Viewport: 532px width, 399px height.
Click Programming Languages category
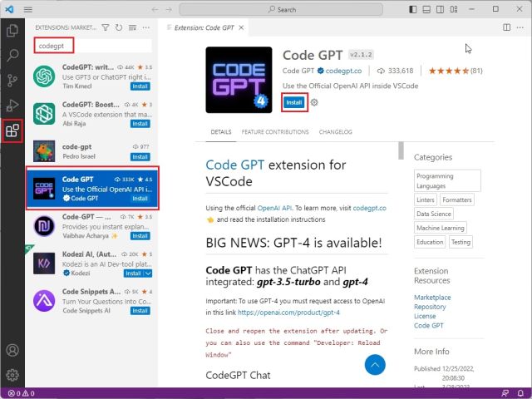(x=447, y=181)
